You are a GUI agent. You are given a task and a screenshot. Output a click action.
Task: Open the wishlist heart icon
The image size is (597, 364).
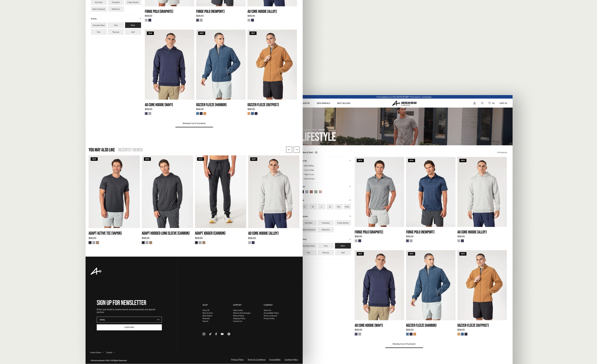pos(489,103)
